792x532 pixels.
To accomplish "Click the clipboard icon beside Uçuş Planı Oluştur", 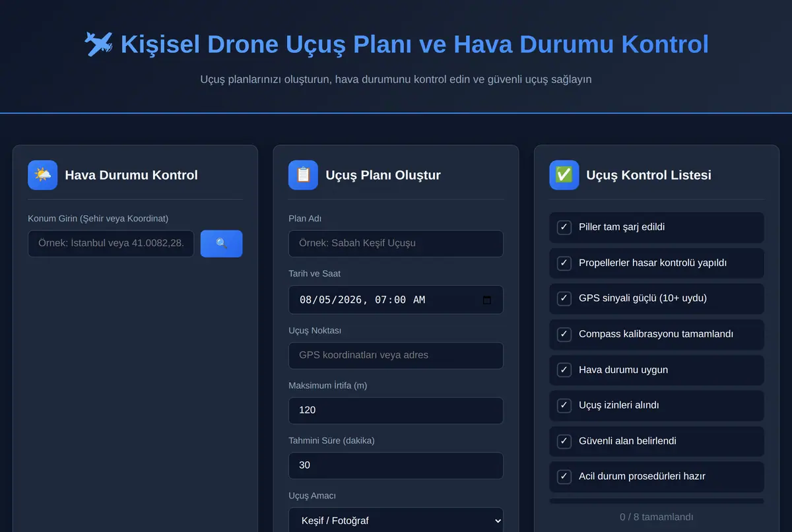I will pyautogui.click(x=303, y=175).
